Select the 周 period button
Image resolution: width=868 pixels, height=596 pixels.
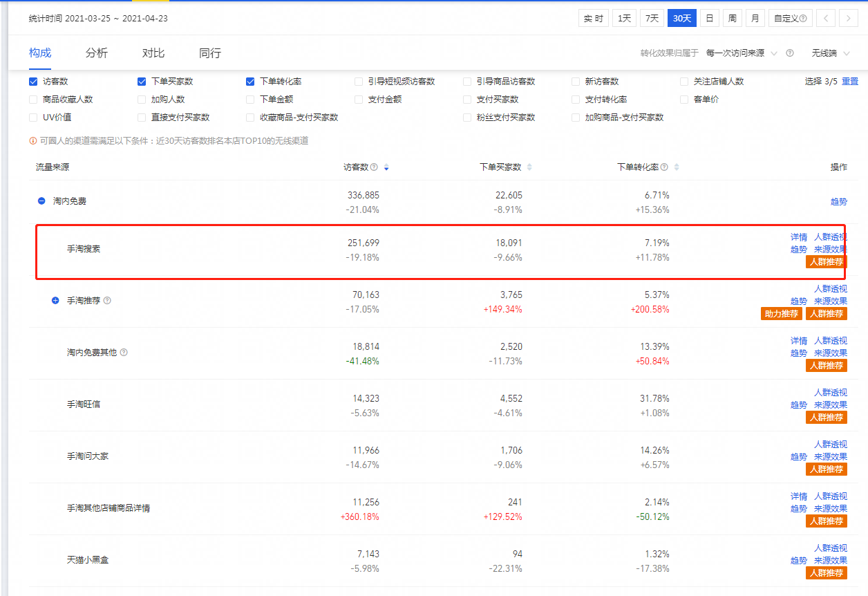pyautogui.click(x=733, y=19)
